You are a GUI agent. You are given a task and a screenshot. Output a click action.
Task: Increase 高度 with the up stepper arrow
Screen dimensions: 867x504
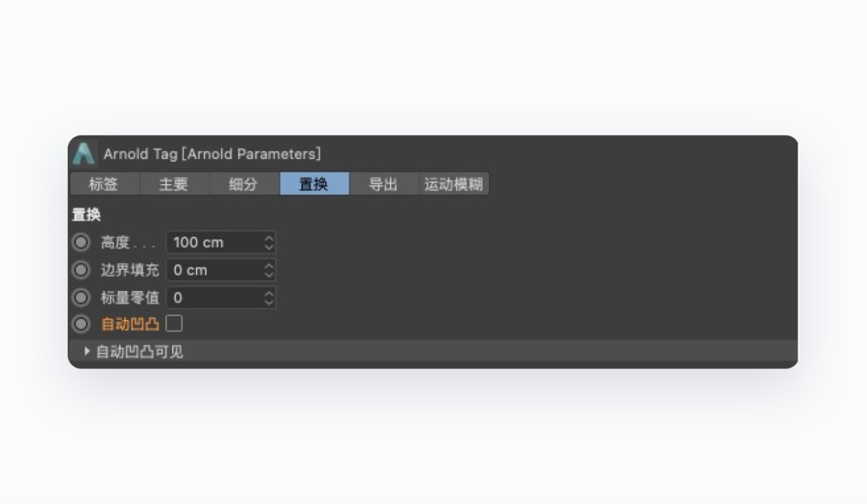[268, 239]
